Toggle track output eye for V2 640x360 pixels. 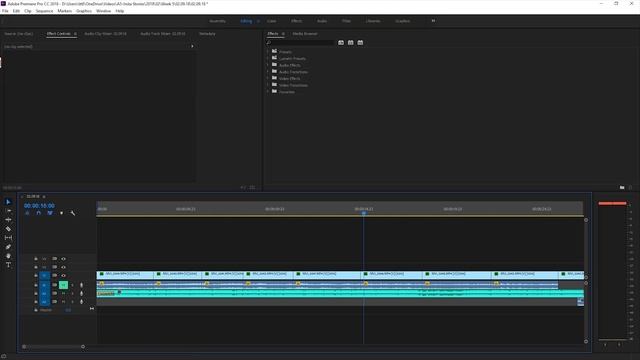pyautogui.click(x=64, y=267)
